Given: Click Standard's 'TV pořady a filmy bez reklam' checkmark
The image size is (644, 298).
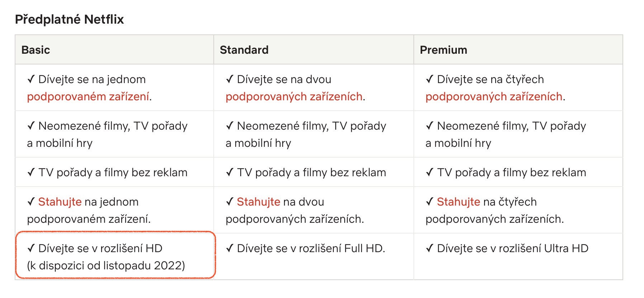Looking at the screenshot, I should pyautogui.click(x=230, y=173).
